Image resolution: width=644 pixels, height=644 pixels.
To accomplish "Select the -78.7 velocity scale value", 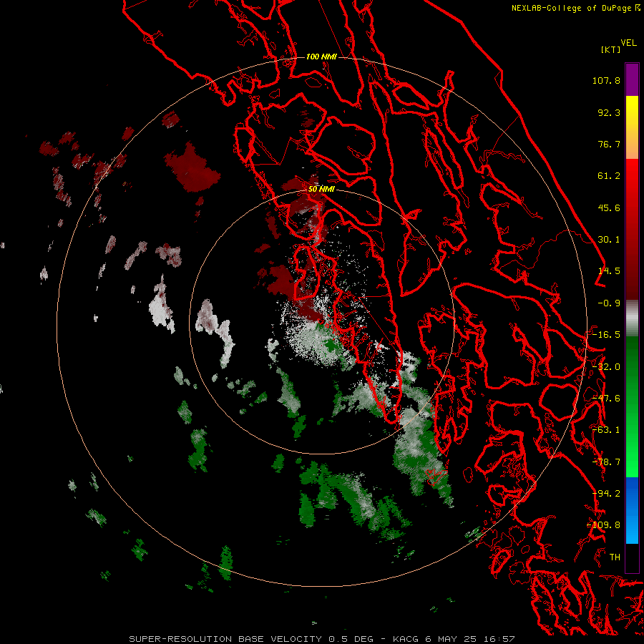I will pyautogui.click(x=606, y=462).
